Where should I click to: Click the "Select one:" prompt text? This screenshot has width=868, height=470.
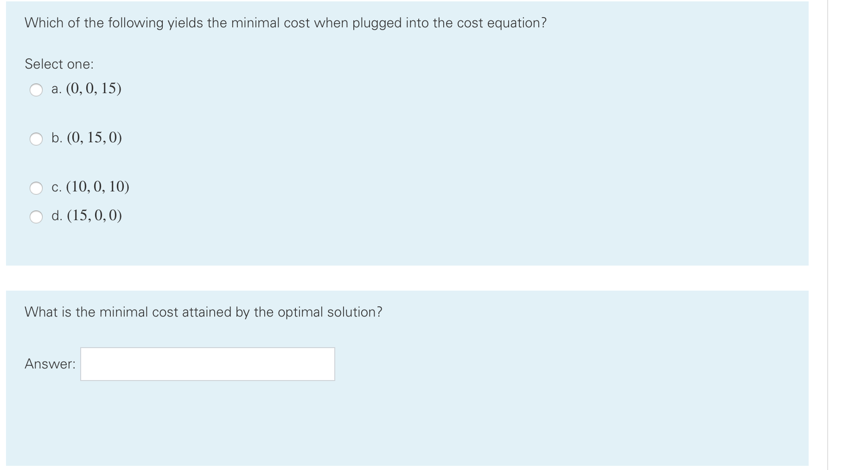pyautogui.click(x=59, y=64)
